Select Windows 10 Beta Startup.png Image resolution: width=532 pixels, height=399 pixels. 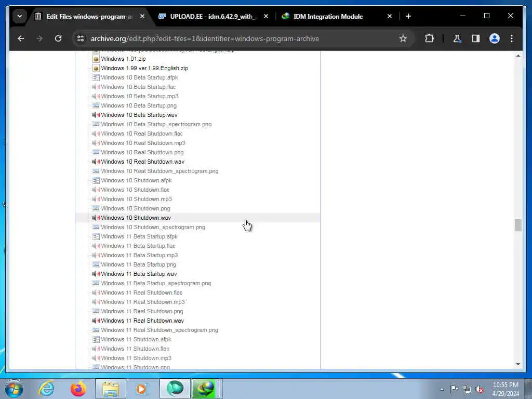(139, 105)
